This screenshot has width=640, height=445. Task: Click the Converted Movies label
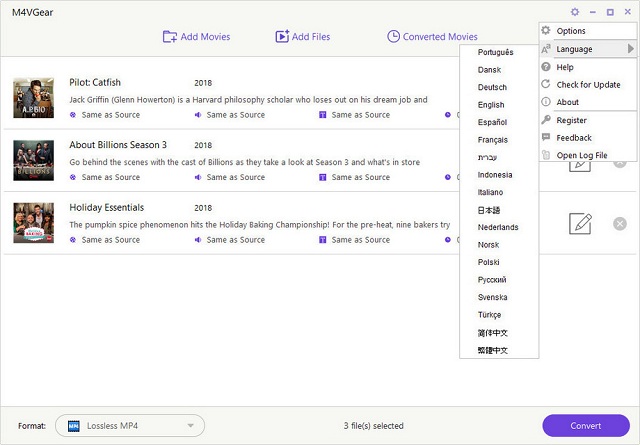[x=440, y=37]
